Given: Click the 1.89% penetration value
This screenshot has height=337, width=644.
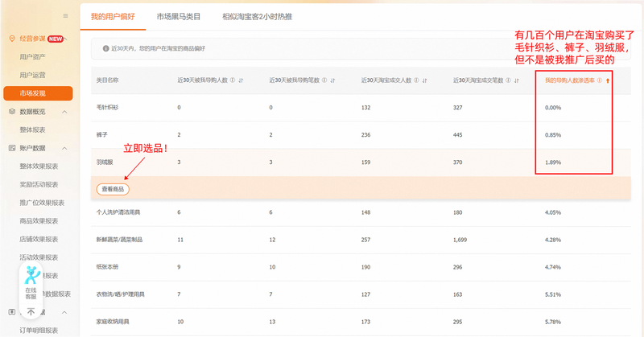Looking at the screenshot, I should (553, 162).
